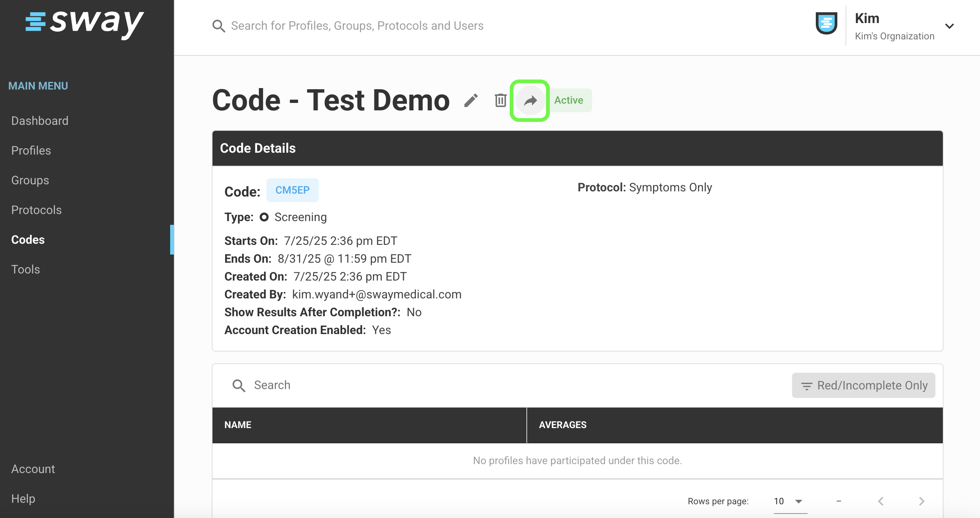Go to the previous page arrow

(881, 501)
